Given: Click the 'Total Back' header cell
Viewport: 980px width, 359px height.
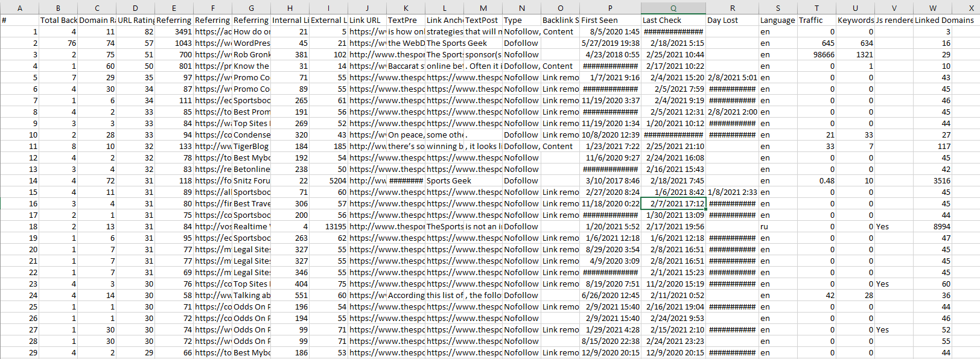Looking at the screenshot, I should click(x=59, y=20).
